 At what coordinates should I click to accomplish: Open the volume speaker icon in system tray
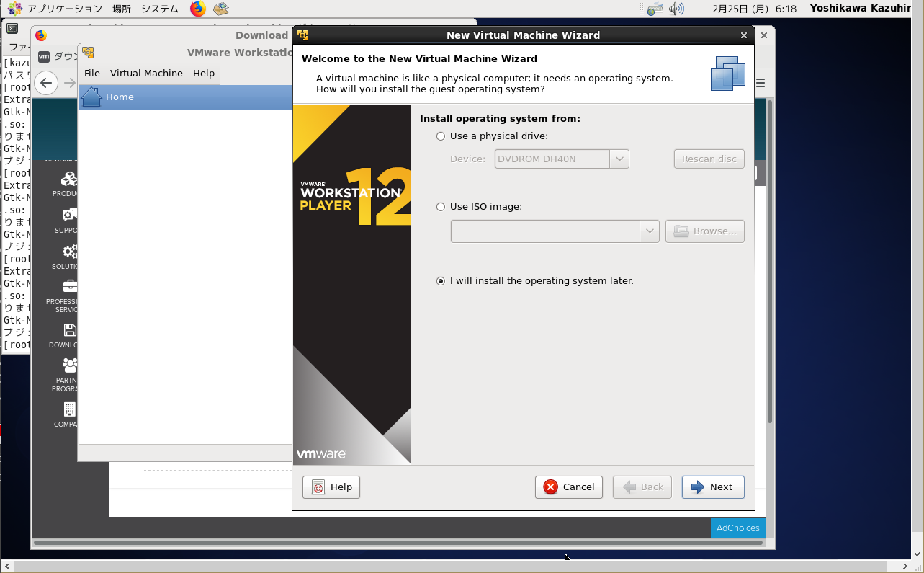tap(676, 9)
